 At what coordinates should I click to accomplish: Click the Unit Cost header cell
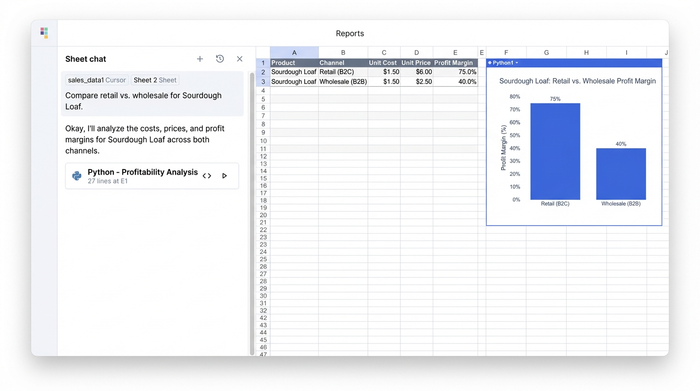click(384, 63)
